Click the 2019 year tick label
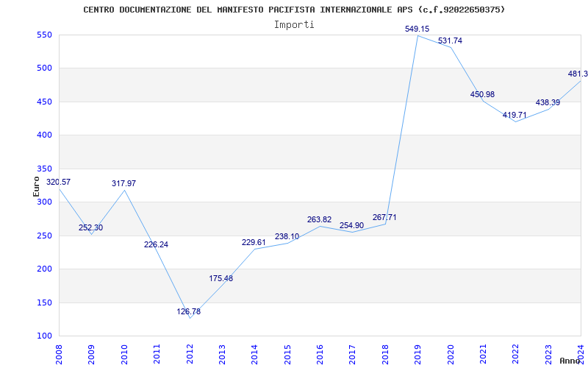 pyautogui.click(x=417, y=354)
